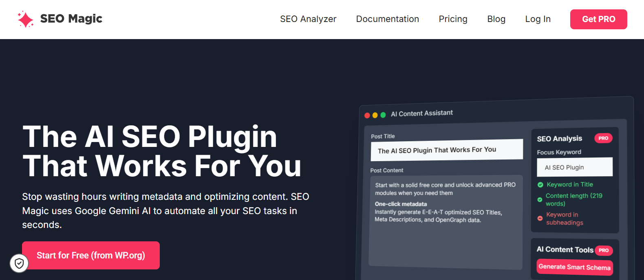
Task: Visit the Blog link
Action: pyautogui.click(x=496, y=19)
